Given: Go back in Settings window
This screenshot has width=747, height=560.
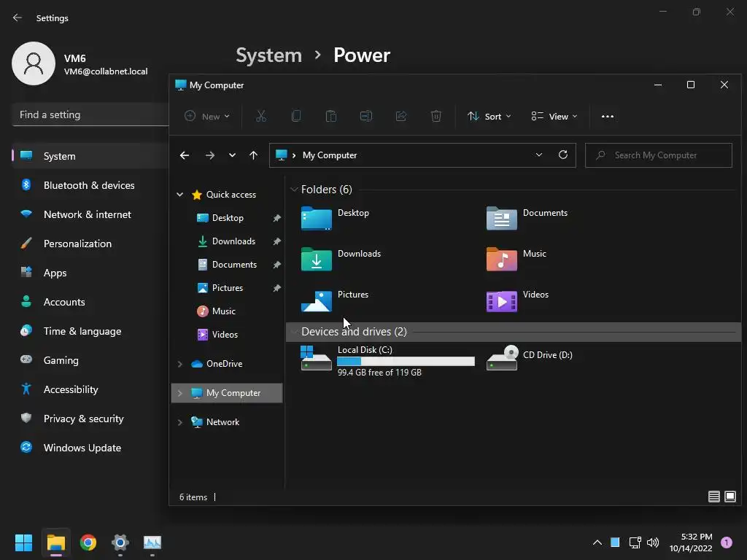Looking at the screenshot, I should tap(18, 17).
